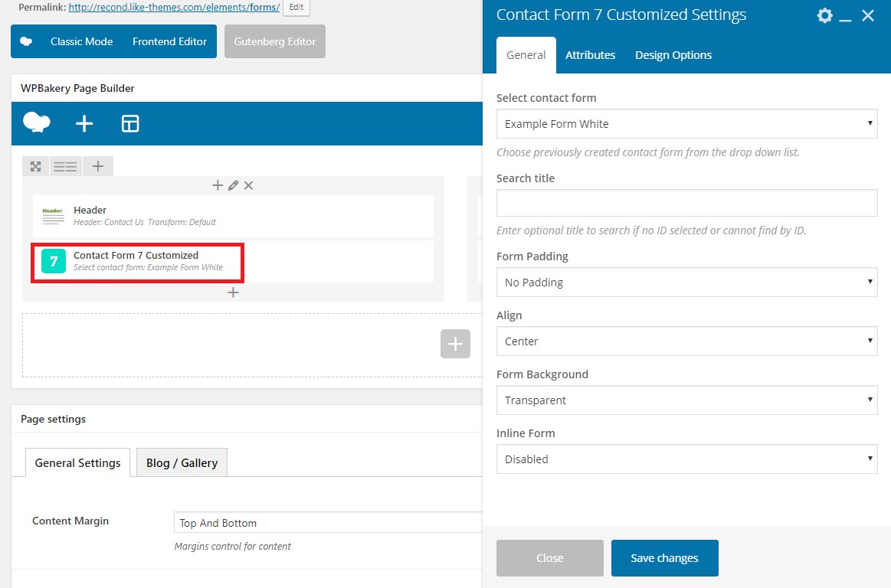Screen dimensions: 891x588
Task: Click the gray Close button
Action: pos(550,558)
